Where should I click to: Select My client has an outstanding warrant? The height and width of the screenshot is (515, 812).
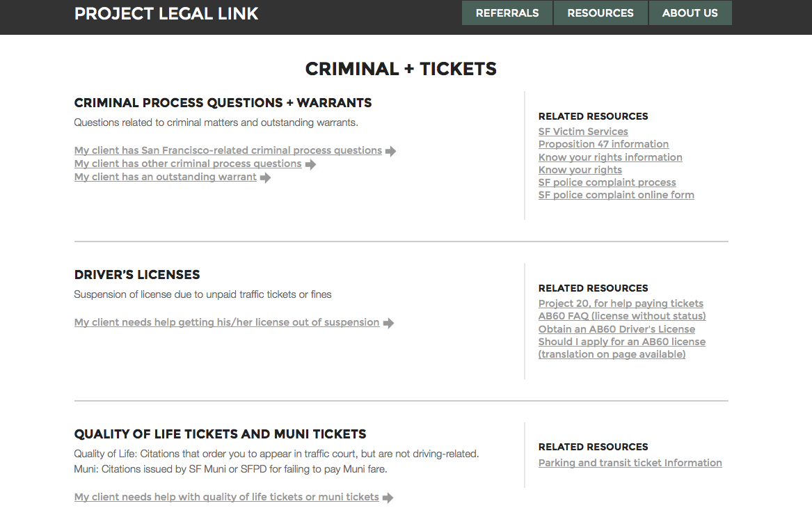coord(166,177)
